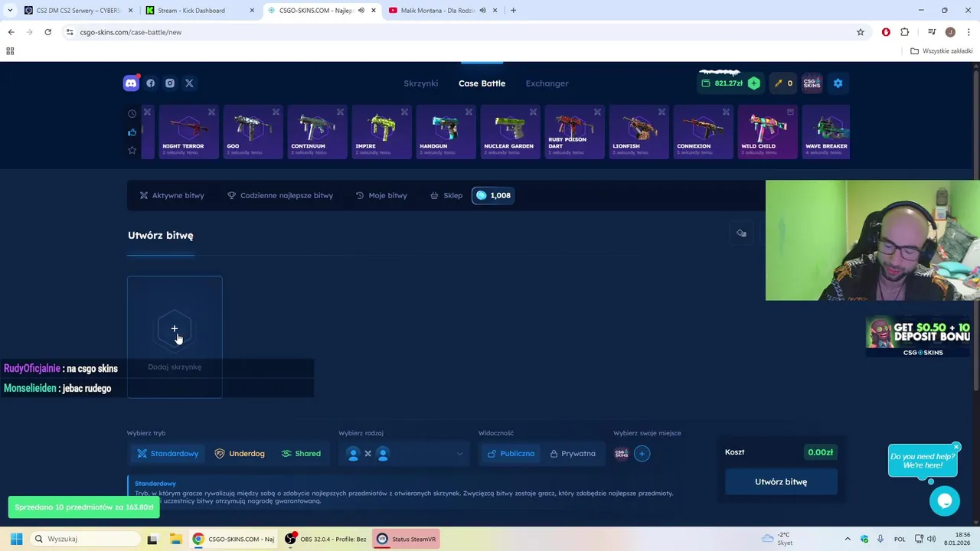Bookmark this page with star icon
The width and height of the screenshot is (980, 551).
coord(861,32)
